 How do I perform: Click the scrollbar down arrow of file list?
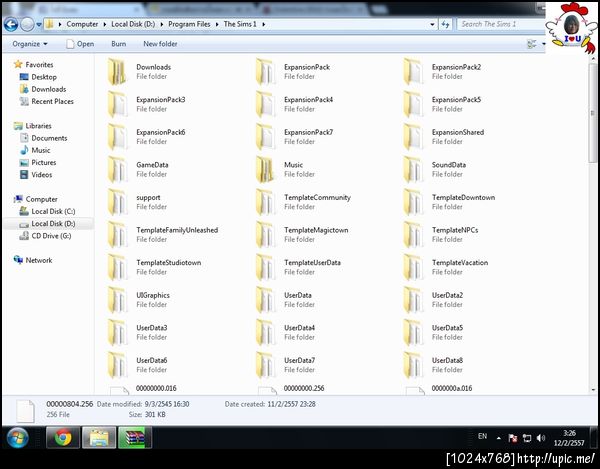pos(593,389)
